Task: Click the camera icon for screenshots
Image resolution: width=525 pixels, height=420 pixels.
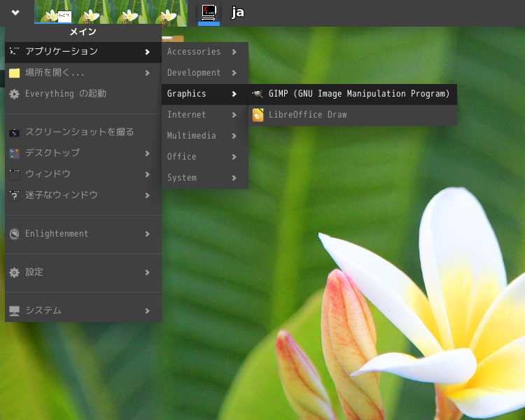Action: click(x=14, y=132)
